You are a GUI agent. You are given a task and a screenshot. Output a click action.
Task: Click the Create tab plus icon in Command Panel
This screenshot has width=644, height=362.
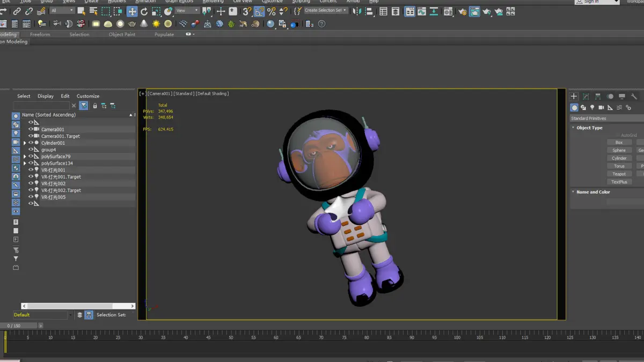(574, 97)
